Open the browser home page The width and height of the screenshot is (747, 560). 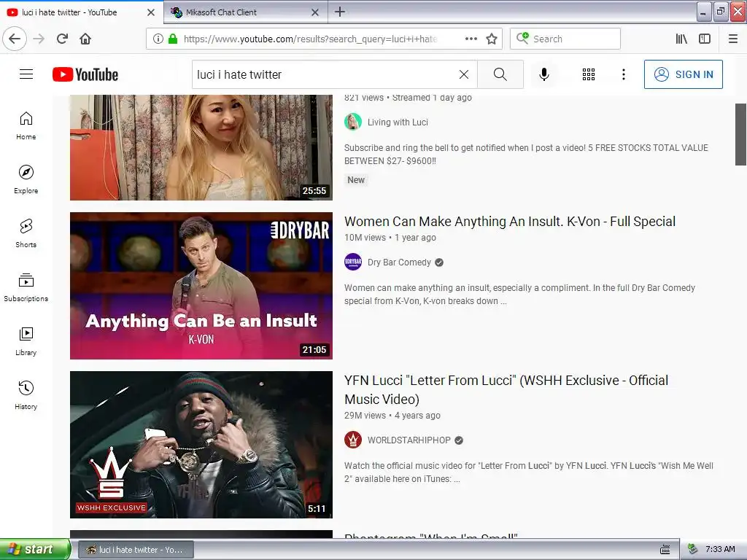click(x=85, y=39)
